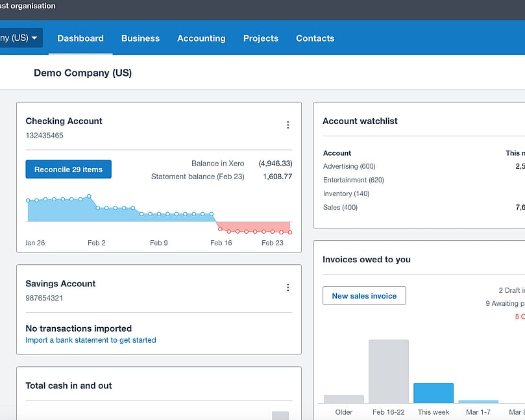Open the Checking Account heading

tap(64, 121)
